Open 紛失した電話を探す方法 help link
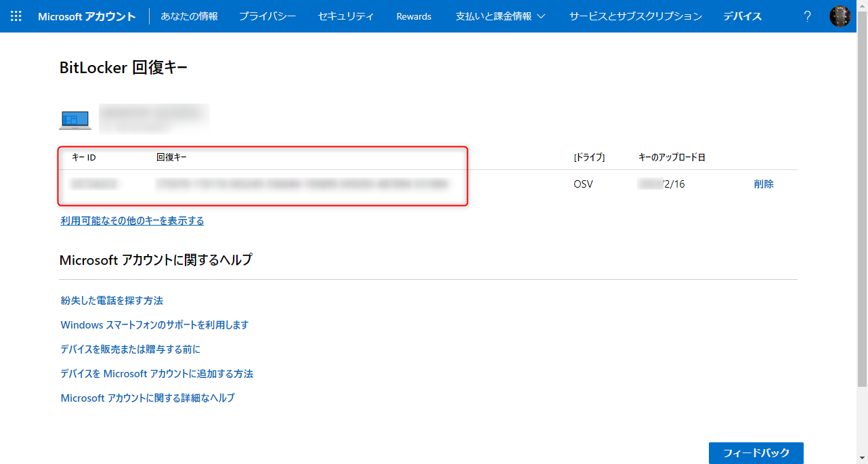 112,300
